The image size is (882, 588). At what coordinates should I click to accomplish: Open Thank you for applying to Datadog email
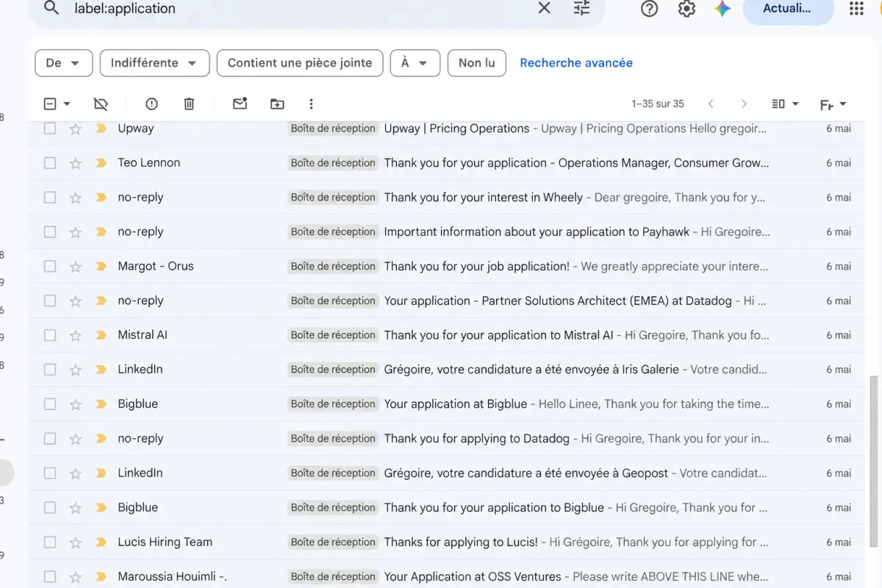pos(476,439)
